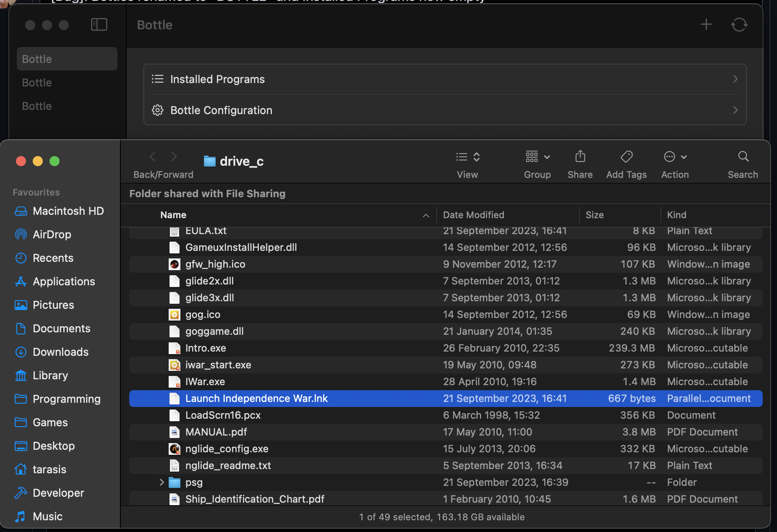The height and width of the screenshot is (532, 777).
Task: Select nglide_config.exe file
Action: point(446,449)
